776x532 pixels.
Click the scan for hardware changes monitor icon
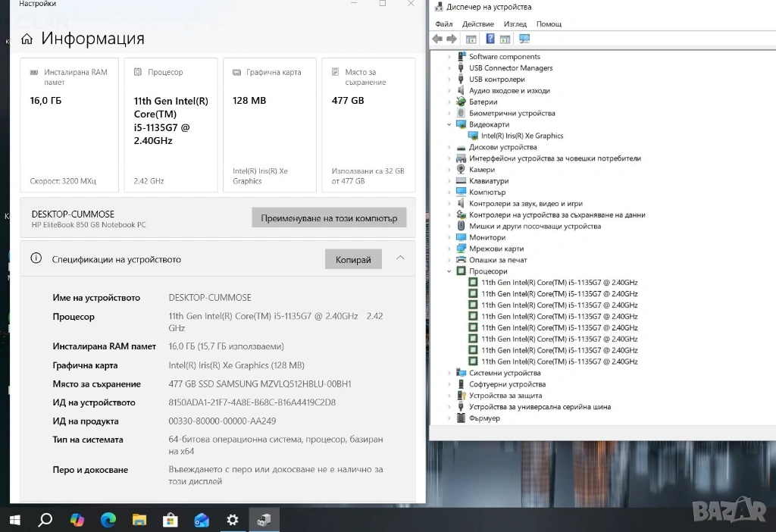(524, 39)
